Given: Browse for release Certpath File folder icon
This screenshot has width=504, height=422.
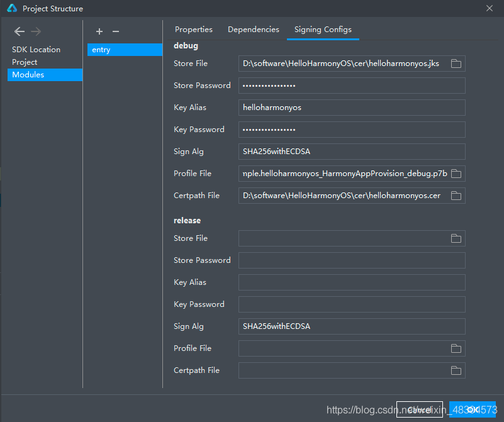Looking at the screenshot, I should point(456,370).
